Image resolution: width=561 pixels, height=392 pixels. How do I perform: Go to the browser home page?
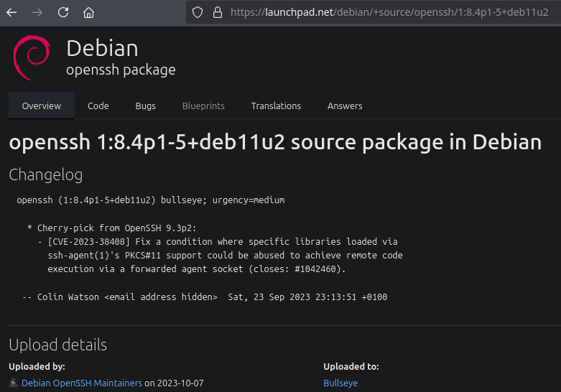[x=88, y=12]
